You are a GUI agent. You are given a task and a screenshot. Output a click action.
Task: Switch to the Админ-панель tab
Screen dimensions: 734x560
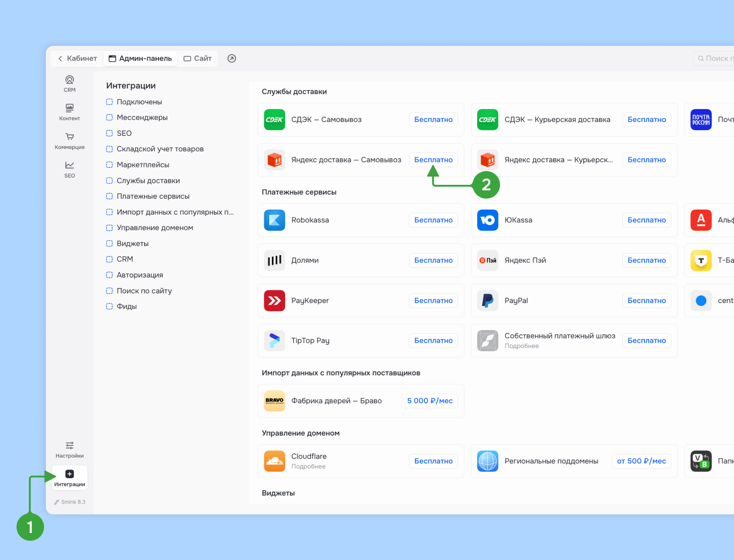coord(140,58)
